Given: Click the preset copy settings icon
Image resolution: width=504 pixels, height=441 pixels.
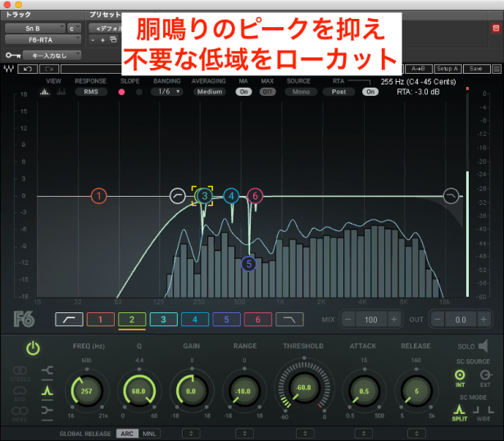Looking at the screenshot, I should point(113,40).
